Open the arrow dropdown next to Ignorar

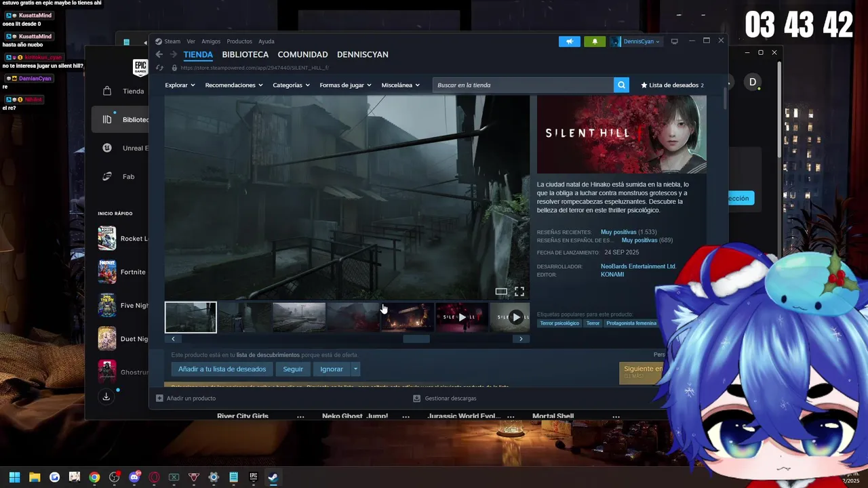pyautogui.click(x=355, y=369)
